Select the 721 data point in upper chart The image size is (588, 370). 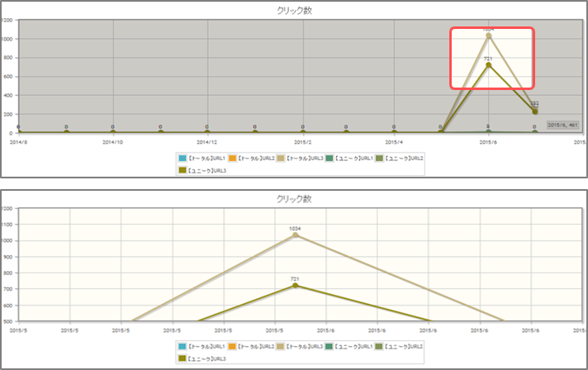pos(489,65)
